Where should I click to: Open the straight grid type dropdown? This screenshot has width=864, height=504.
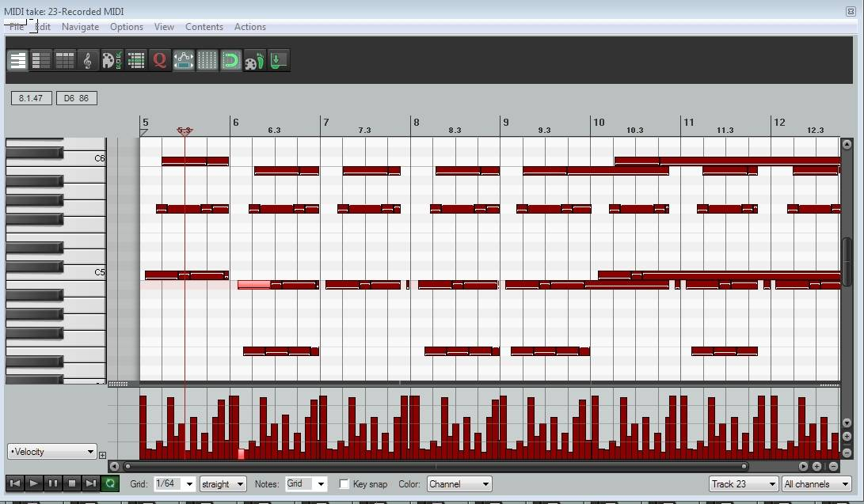tap(223, 483)
